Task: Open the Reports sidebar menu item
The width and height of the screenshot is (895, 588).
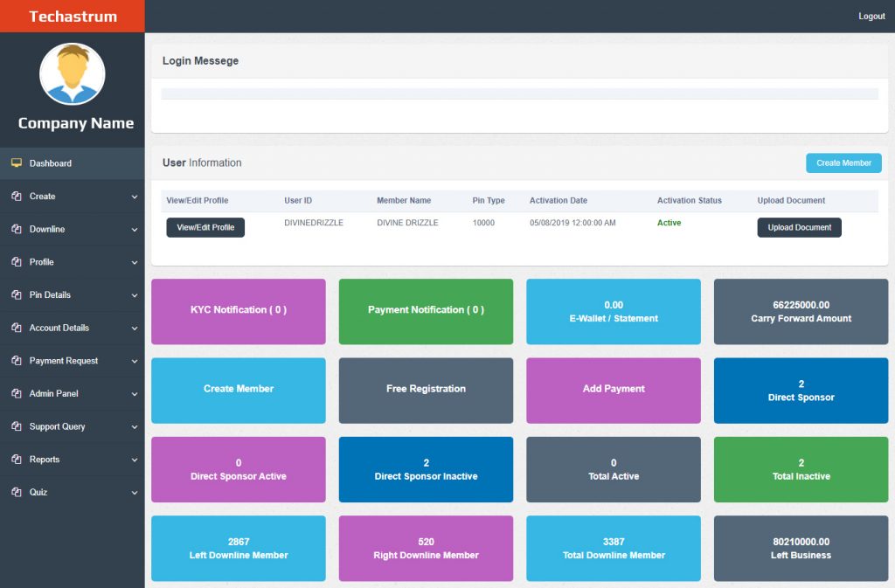Action: point(45,460)
